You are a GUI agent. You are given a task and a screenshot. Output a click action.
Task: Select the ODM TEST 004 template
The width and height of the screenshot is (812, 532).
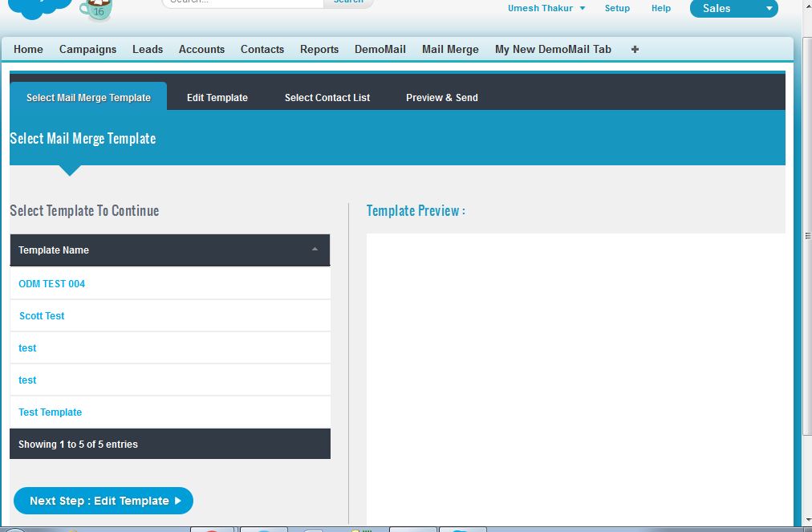tap(52, 283)
